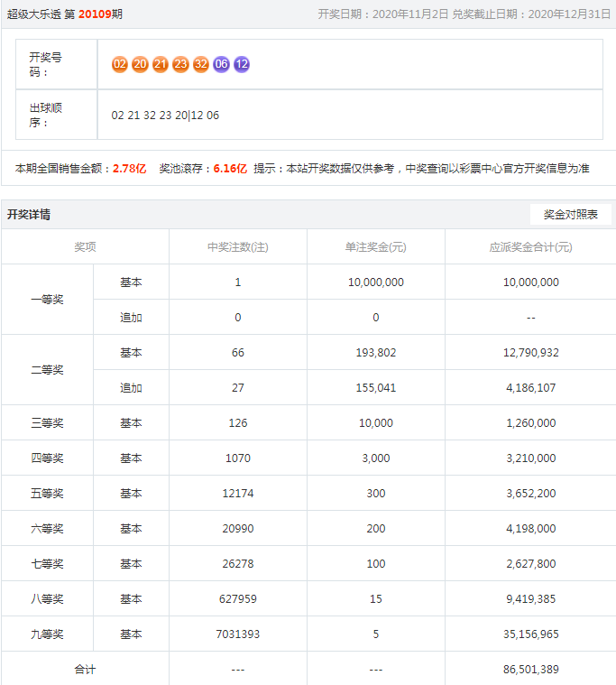Click the 三等奖 row label
616x685 pixels.
pos(47,423)
